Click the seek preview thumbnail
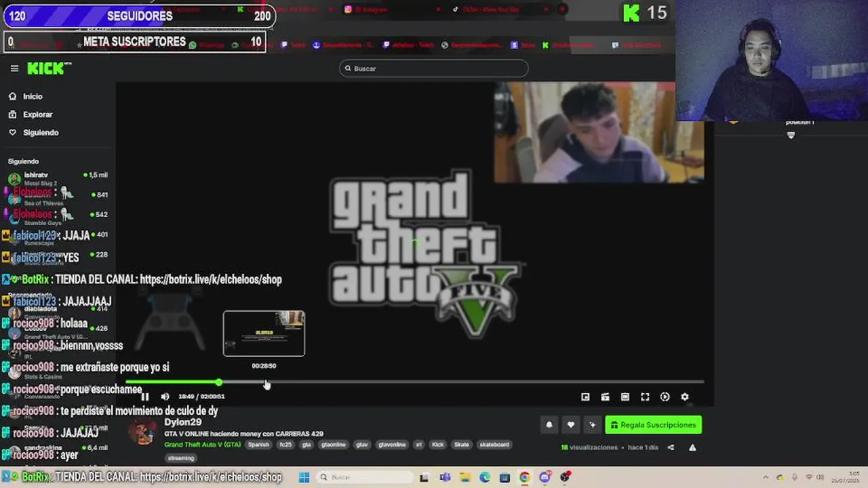 264,333
